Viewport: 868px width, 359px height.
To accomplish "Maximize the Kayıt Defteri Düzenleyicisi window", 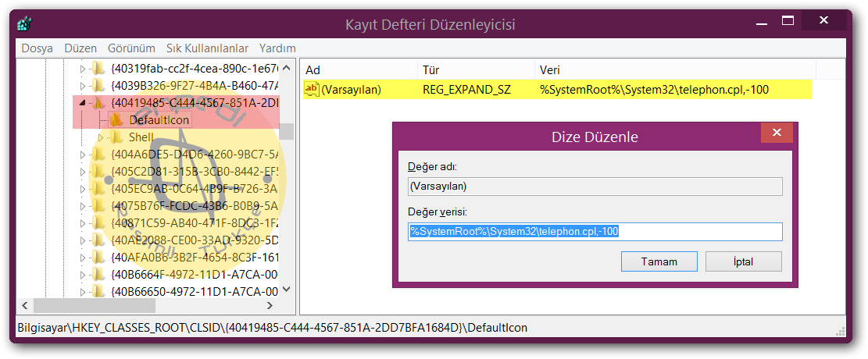I will tap(788, 21).
